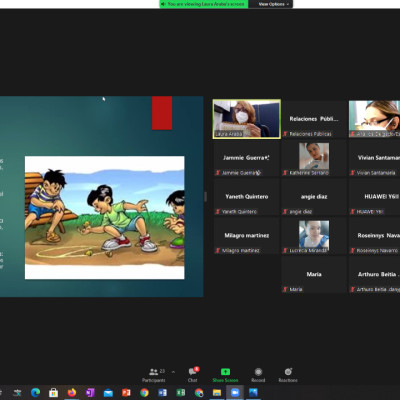This screenshot has width=400, height=400.
Task: Expand the chevron next to Participants
Action: (173, 372)
